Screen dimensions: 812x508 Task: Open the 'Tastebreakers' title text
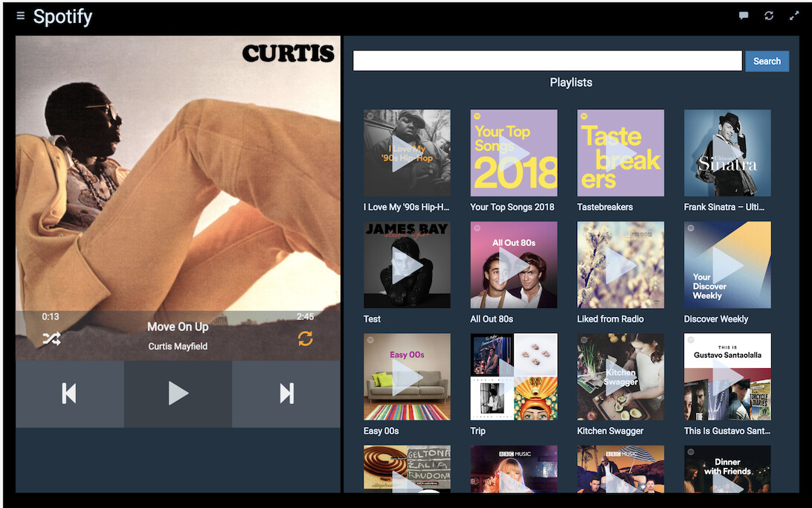point(605,207)
